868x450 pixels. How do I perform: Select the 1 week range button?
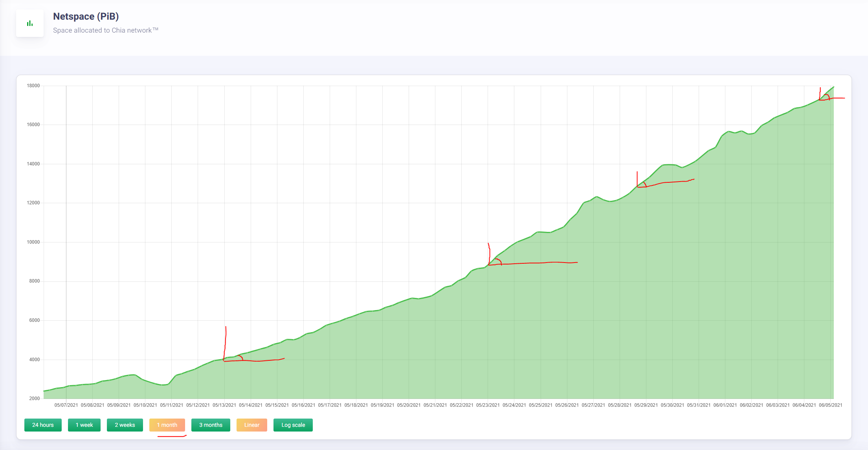click(84, 425)
